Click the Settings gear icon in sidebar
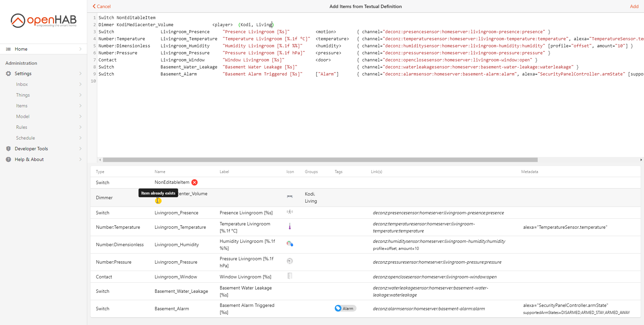644x325 pixels. [x=8, y=73]
